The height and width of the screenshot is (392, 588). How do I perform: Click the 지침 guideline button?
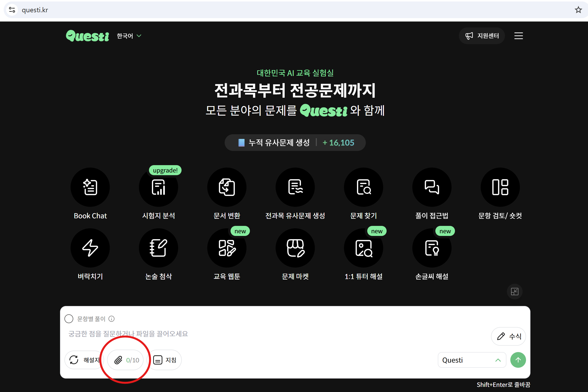coord(164,360)
